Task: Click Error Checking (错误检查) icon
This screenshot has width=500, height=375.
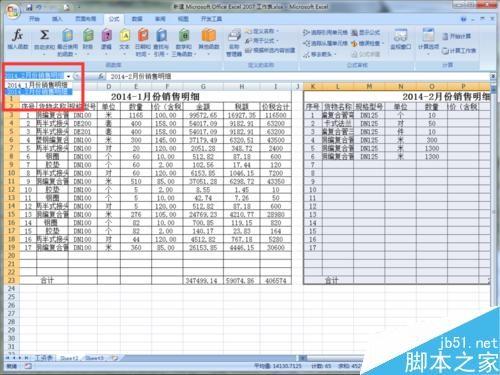Action: (x=355, y=44)
